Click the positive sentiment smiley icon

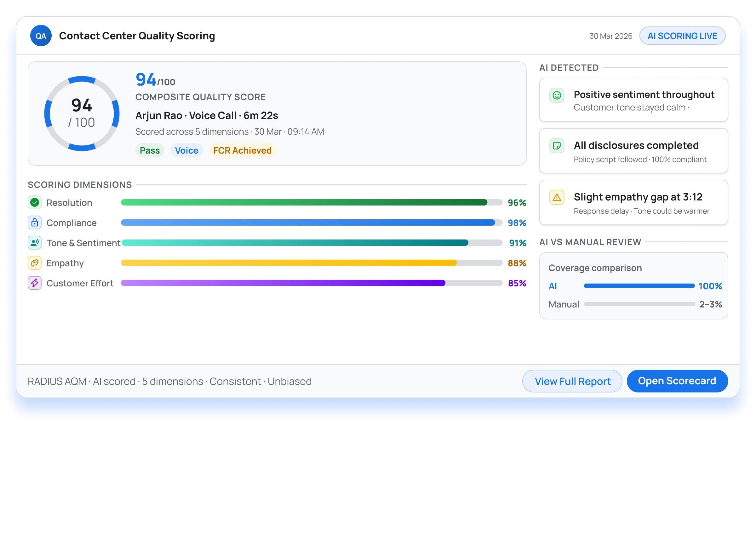coord(557,96)
